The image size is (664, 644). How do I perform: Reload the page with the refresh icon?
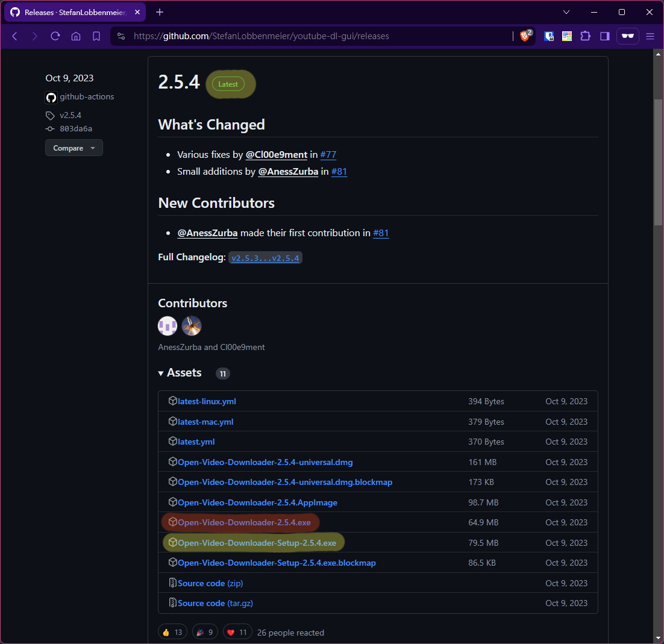coord(55,36)
